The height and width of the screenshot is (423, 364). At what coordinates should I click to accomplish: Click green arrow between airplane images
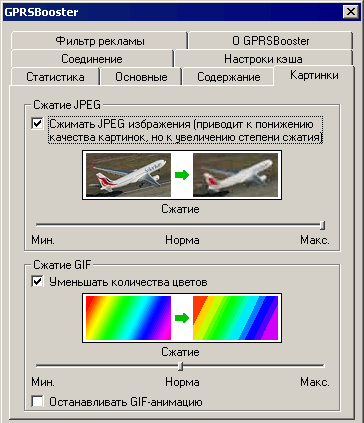pos(182,175)
